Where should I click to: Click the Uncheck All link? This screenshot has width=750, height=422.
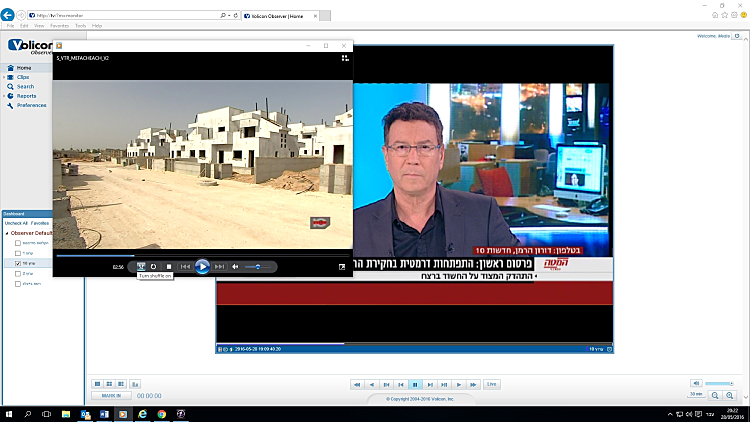16,223
